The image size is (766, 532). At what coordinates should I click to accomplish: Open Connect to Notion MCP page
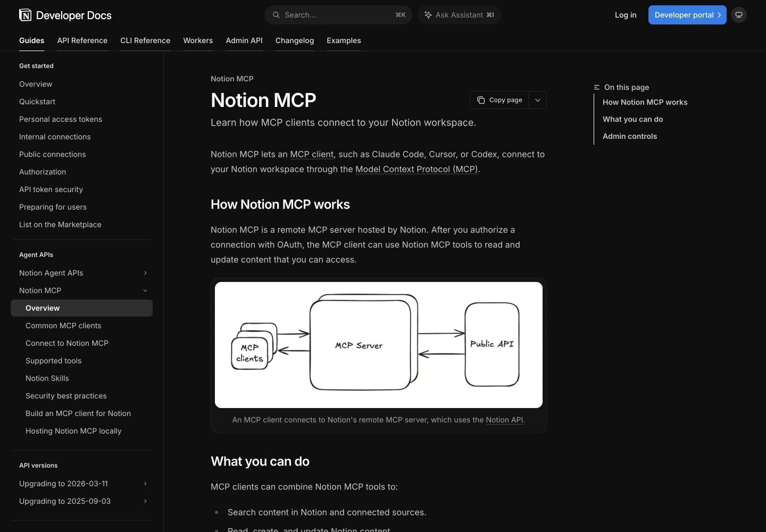point(67,343)
